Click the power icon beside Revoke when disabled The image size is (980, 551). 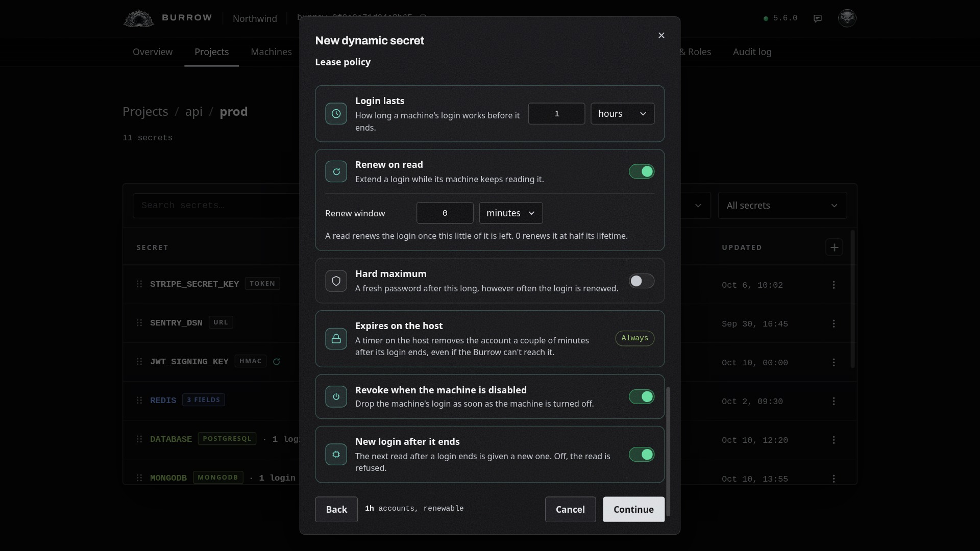pos(336,397)
